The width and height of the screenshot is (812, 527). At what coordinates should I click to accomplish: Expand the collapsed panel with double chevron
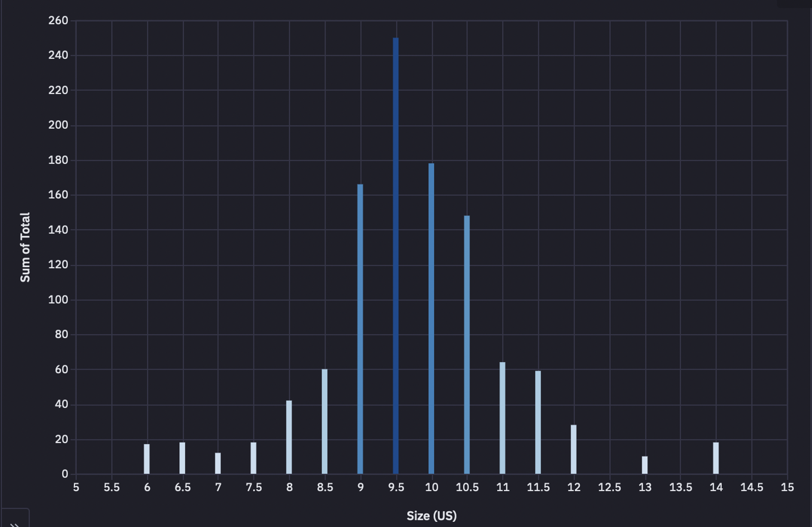click(x=15, y=523)
